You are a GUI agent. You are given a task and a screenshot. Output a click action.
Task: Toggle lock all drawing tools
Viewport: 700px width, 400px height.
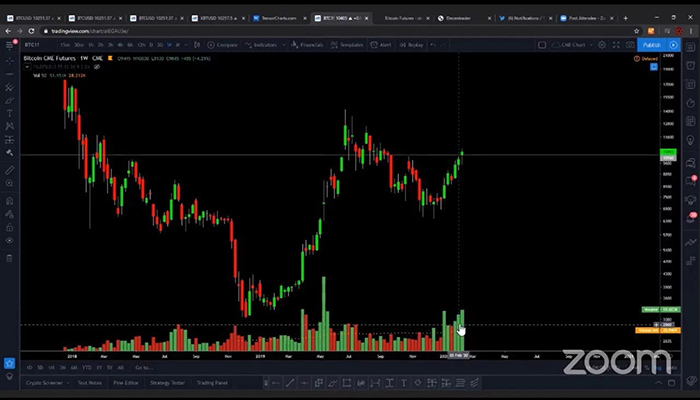9,227
